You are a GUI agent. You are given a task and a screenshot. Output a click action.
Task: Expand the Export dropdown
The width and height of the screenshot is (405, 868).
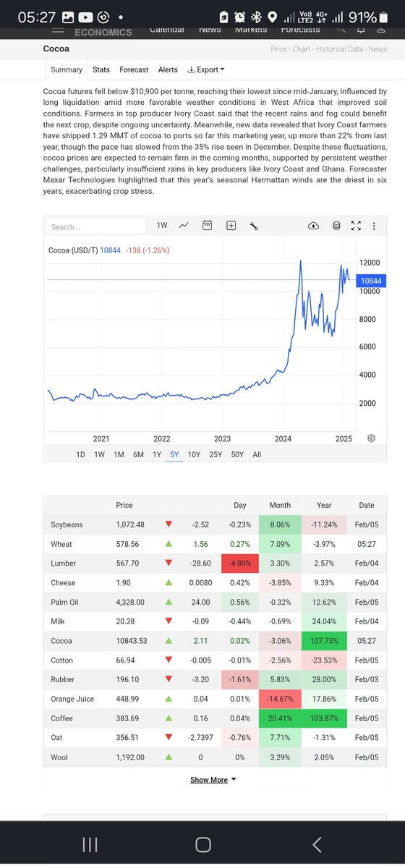click(206, 70)
